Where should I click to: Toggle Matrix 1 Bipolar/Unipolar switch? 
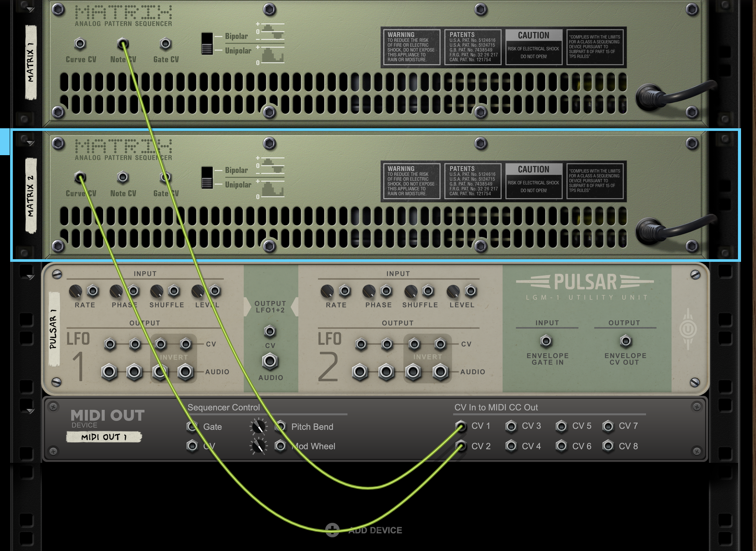tap(207, 44)
